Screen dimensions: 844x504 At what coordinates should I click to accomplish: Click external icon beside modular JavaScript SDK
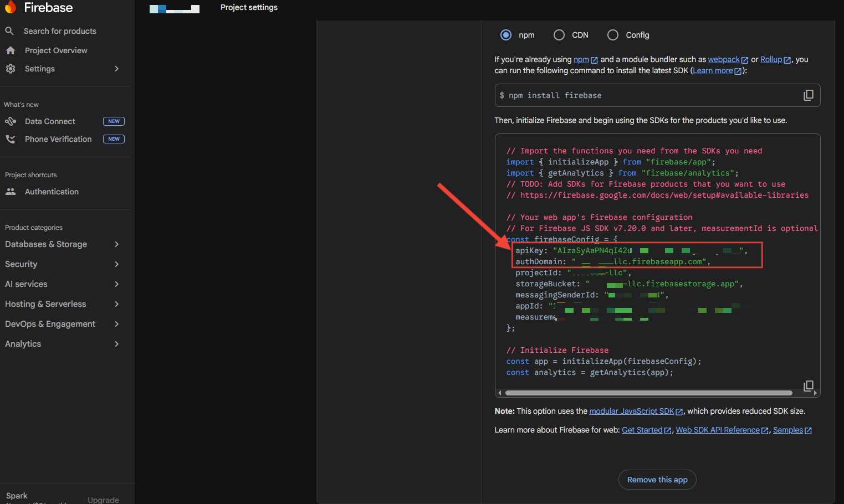(x=679, y=412)
